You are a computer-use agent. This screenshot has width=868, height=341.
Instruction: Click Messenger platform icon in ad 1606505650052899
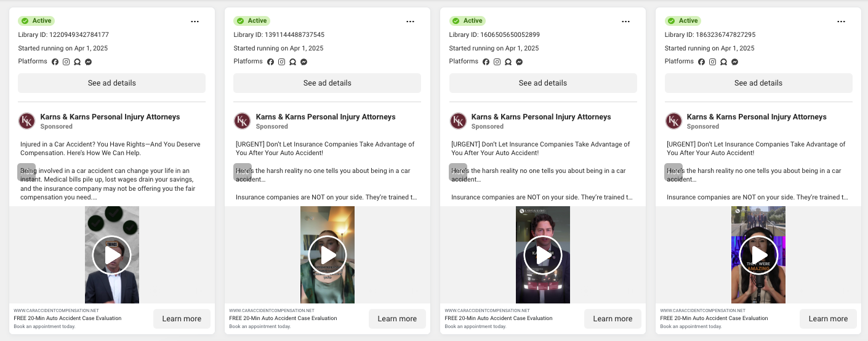pyautogui.click(x=520, y=62)
